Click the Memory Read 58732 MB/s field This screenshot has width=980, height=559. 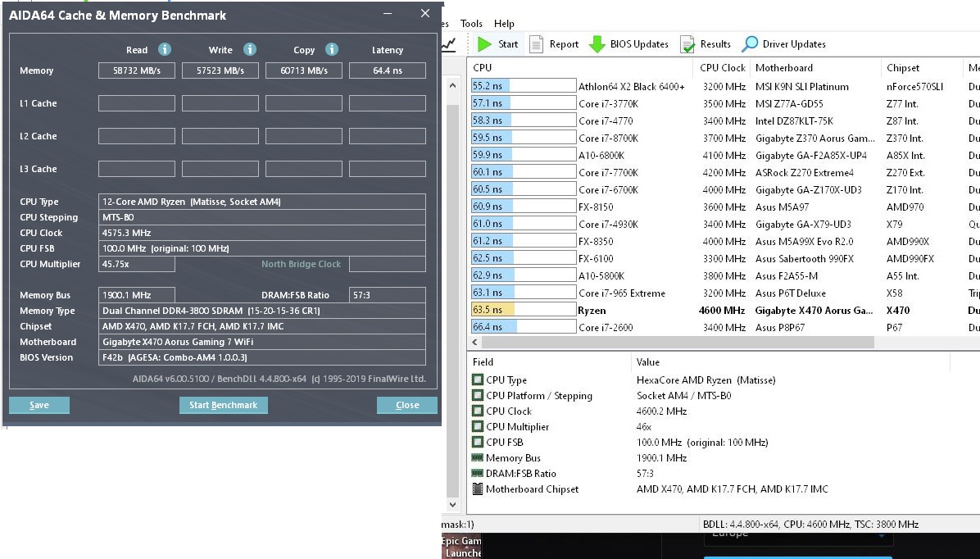point(137,70)
